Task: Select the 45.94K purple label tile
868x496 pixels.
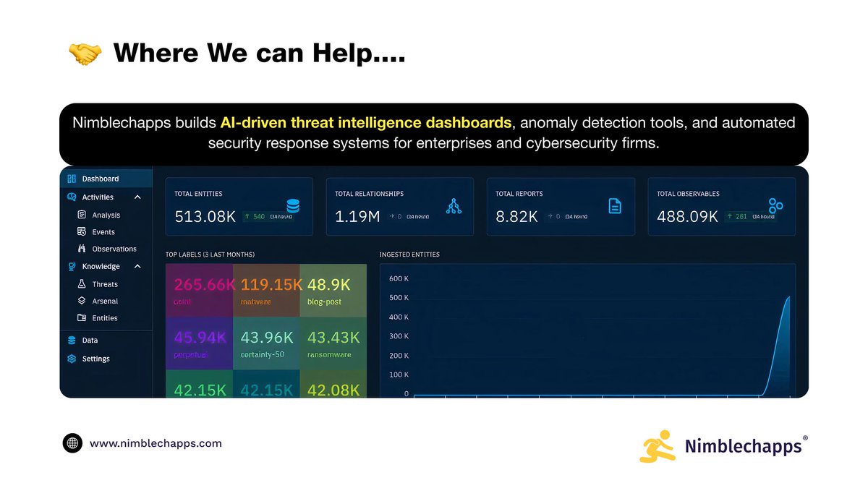Action: 199,344
